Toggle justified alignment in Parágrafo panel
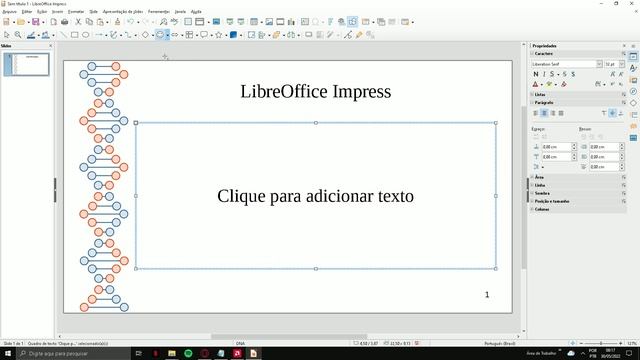This screenshot has width=640, height=360. pos(561,113)
